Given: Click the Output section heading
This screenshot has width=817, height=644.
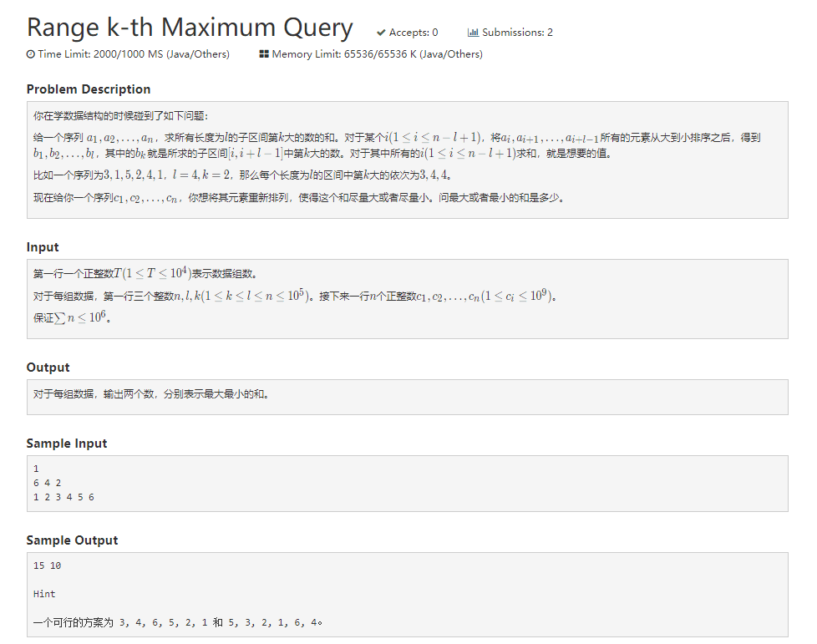Looking at the screenshot, I should tap(48, 368).
